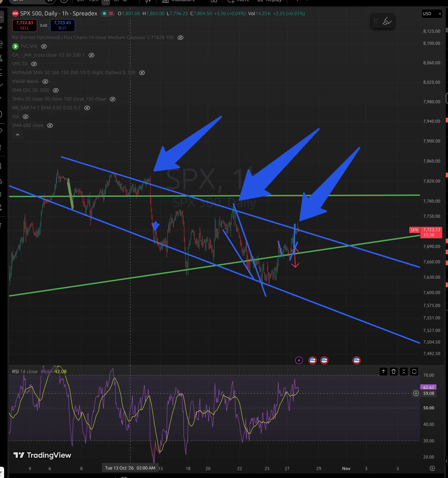Screen dimensions: 448x478
Task: Unhide the SMA 600 close indicator
Action: coord(50,125)
